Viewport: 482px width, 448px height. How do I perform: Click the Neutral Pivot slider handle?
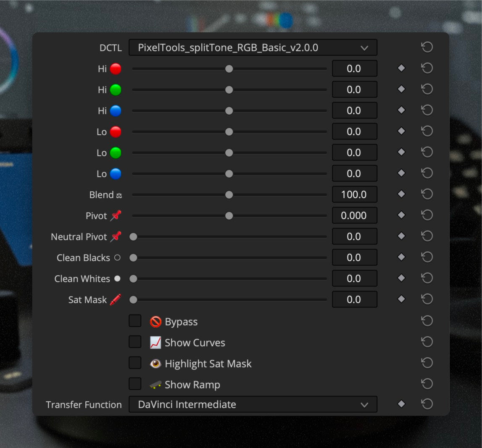tap(133, 237)
